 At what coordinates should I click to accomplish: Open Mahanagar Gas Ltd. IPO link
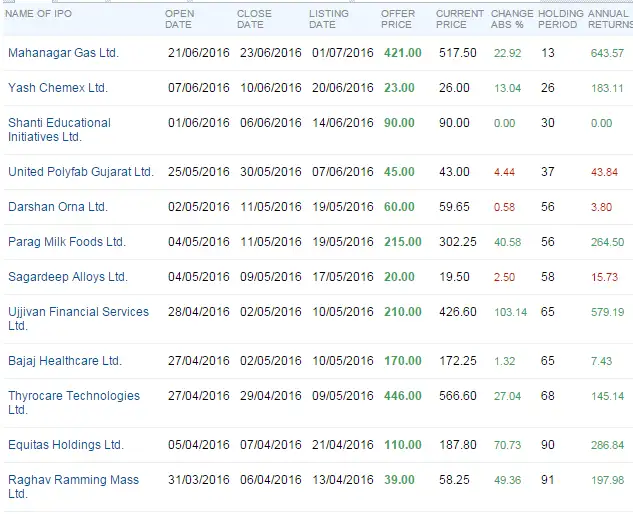[x=63, y=53]
